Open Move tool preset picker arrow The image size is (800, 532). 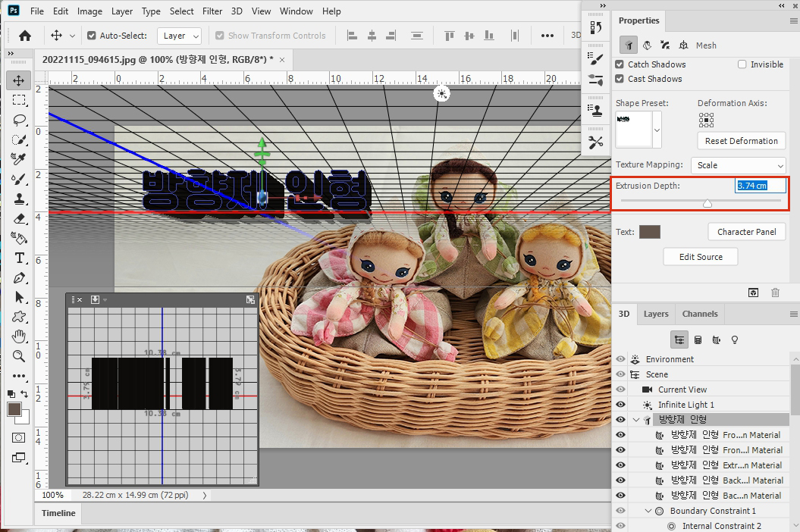(73, 36)
